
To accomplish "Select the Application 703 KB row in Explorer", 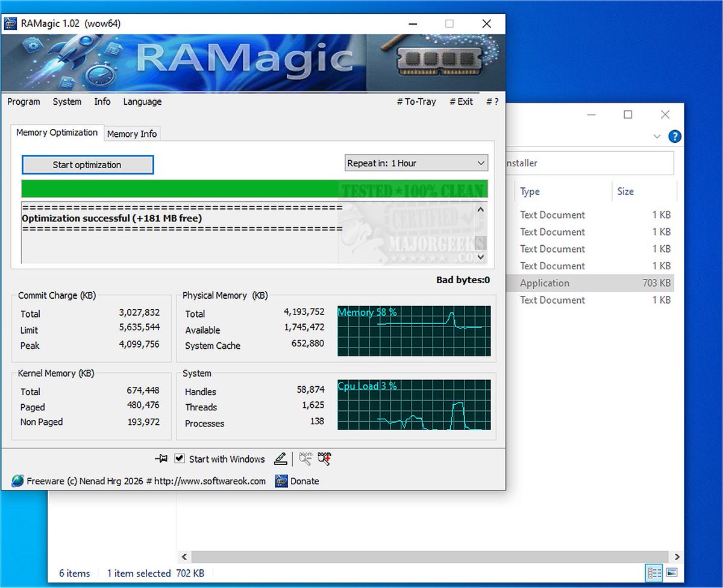I will (590, 283).
